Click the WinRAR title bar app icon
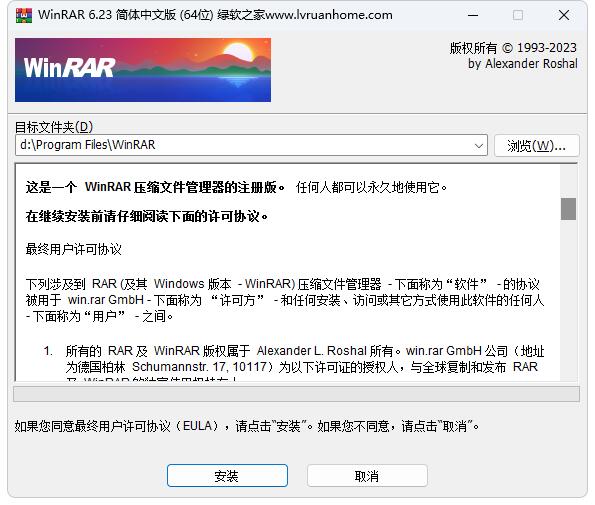 coord(24,15)
